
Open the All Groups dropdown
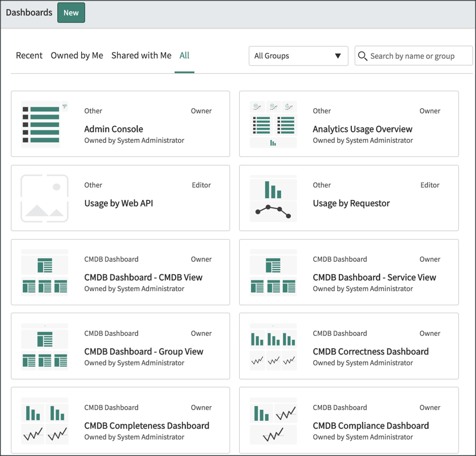(x=298, y=56)
